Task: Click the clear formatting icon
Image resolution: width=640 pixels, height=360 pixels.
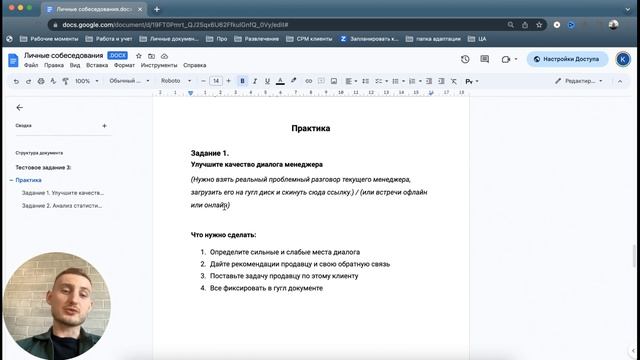Action: click(x=454, y=81)
